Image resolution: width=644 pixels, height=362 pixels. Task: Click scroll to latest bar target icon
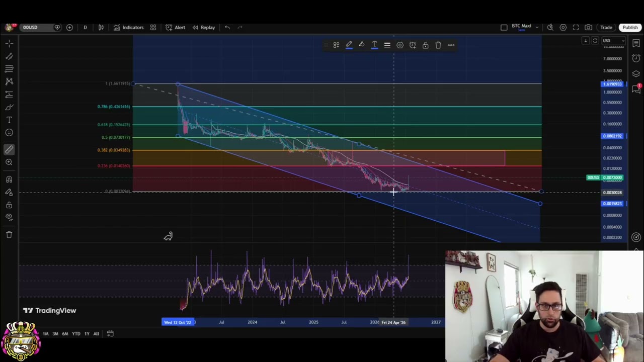(636, 237)
